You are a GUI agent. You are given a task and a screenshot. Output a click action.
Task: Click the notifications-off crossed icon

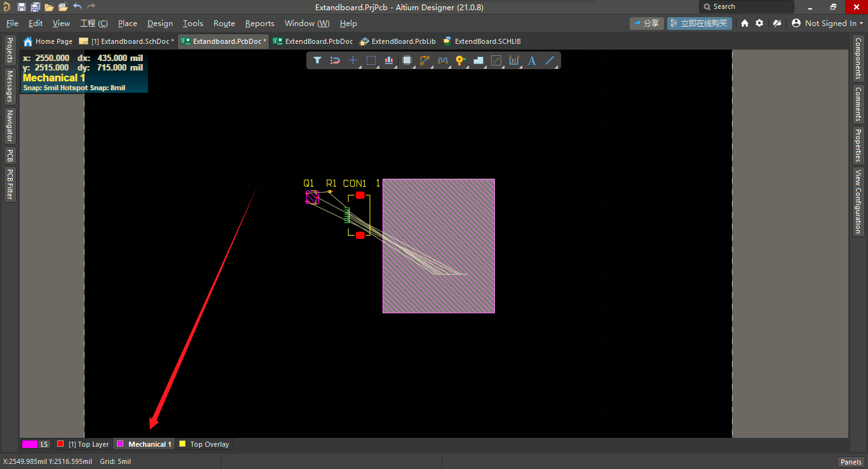[776, 23]
